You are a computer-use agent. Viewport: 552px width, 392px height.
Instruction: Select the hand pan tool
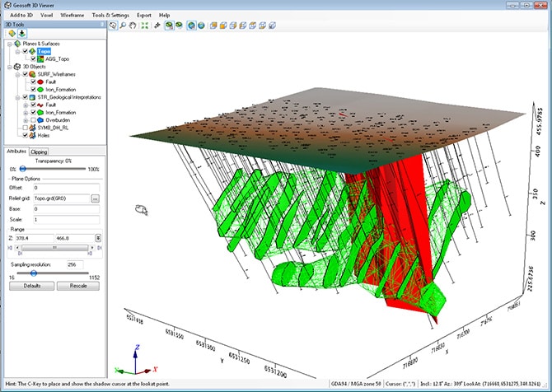[133, 26]
